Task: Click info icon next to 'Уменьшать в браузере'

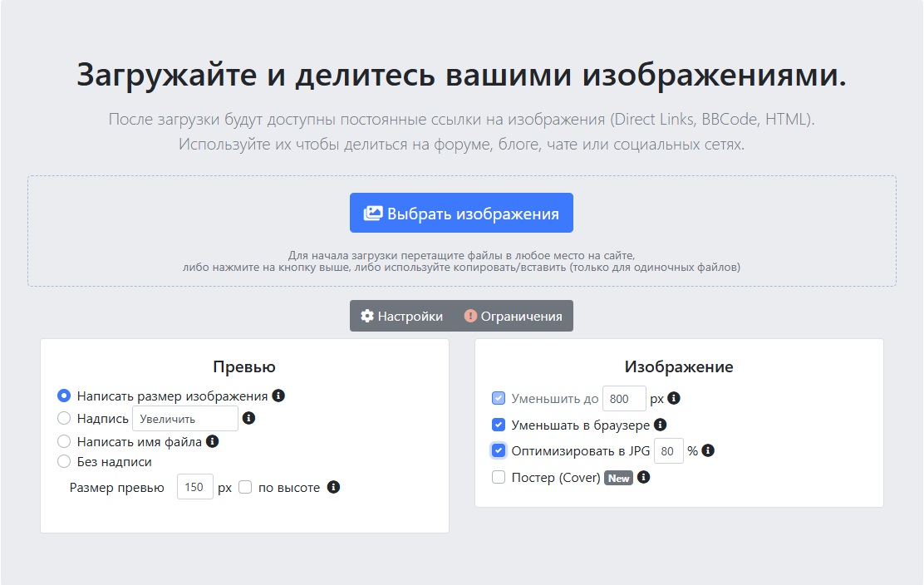Action: (x=661, y=424)
